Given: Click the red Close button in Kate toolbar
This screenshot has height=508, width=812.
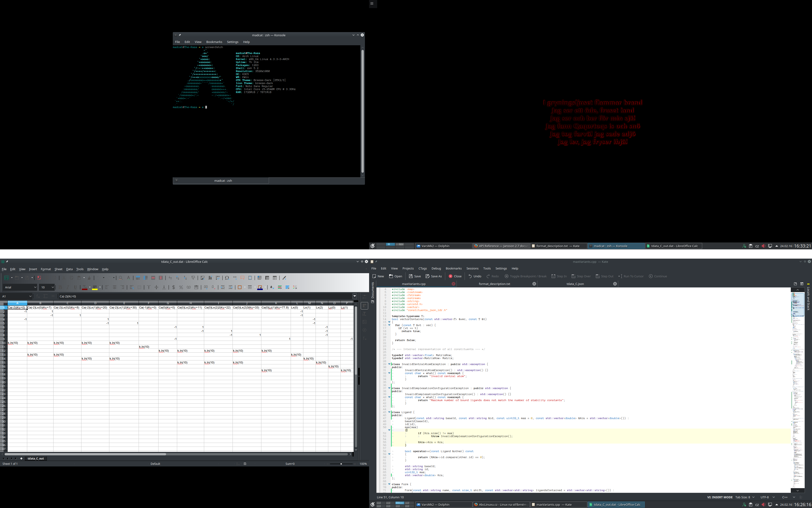Looking at the screenshot, I should (x=455, y=276).
